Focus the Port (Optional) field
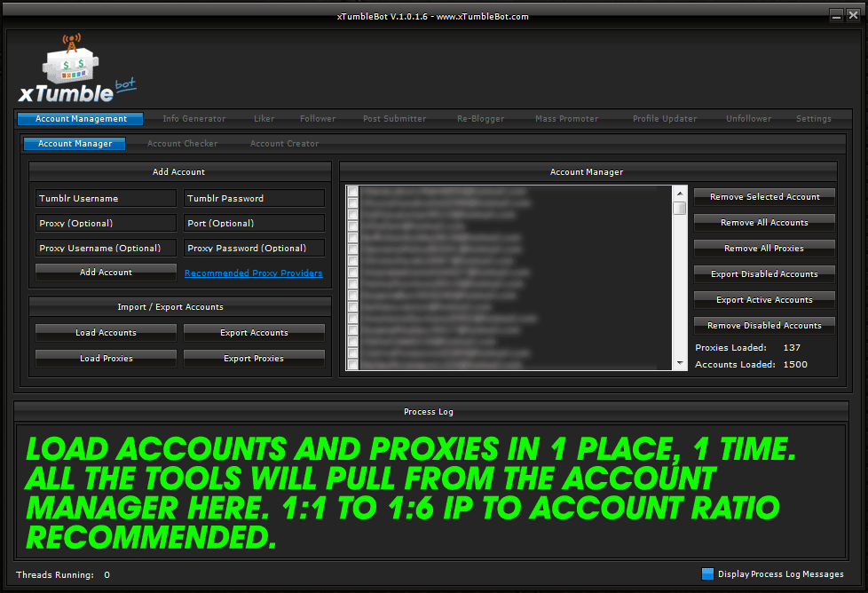 point(254,223)
